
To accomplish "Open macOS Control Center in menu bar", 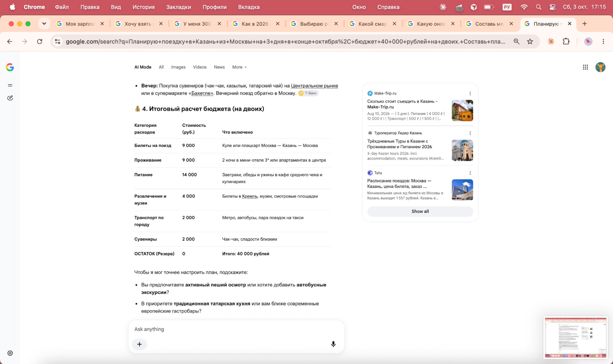I will click(x=553, y=7).
